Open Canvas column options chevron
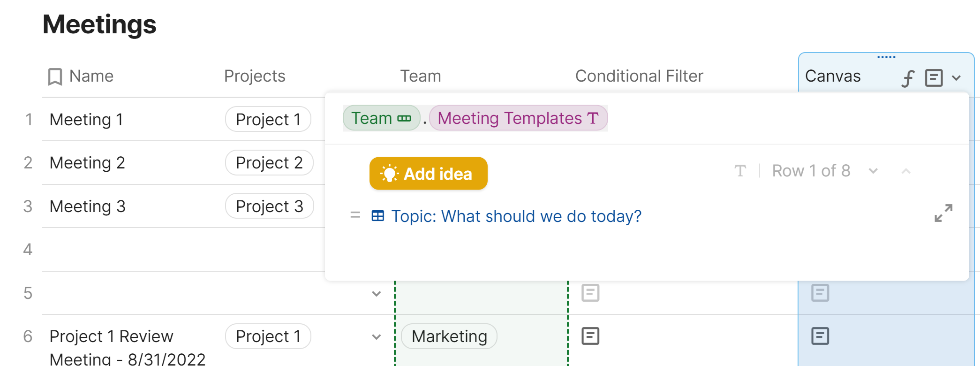The image size is (980, 366). pyautogui.click(x=957, y=78)
